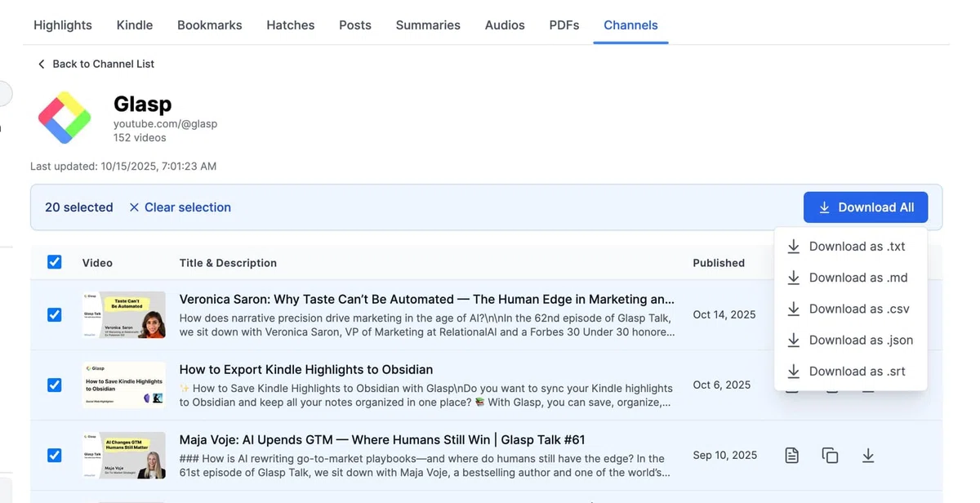Copy icon in Maja Voje row

pyautogui.click(x=830, y=455)
